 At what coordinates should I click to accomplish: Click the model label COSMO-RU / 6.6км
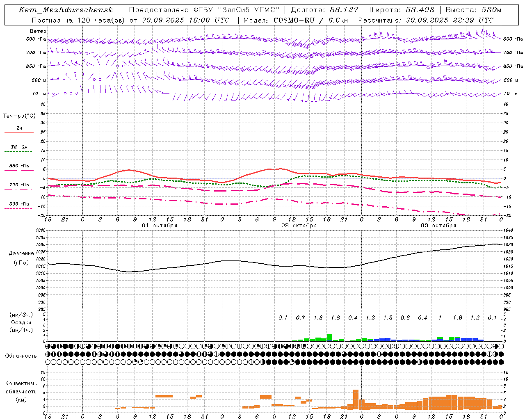click(x=311, y=20)
